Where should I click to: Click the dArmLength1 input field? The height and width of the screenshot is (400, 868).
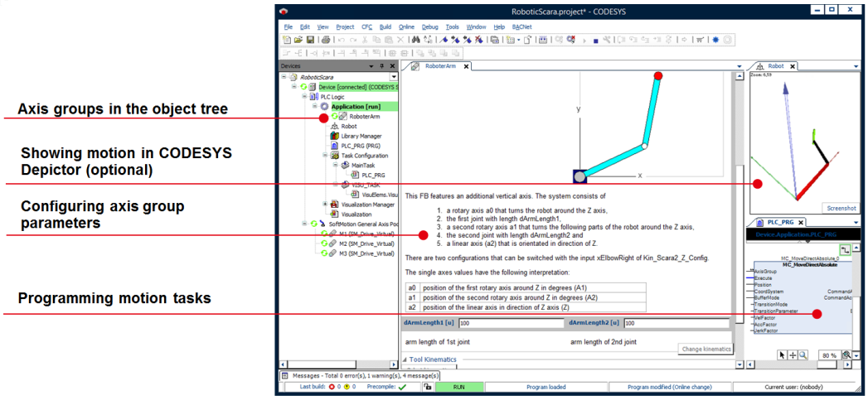coord(508,324)
